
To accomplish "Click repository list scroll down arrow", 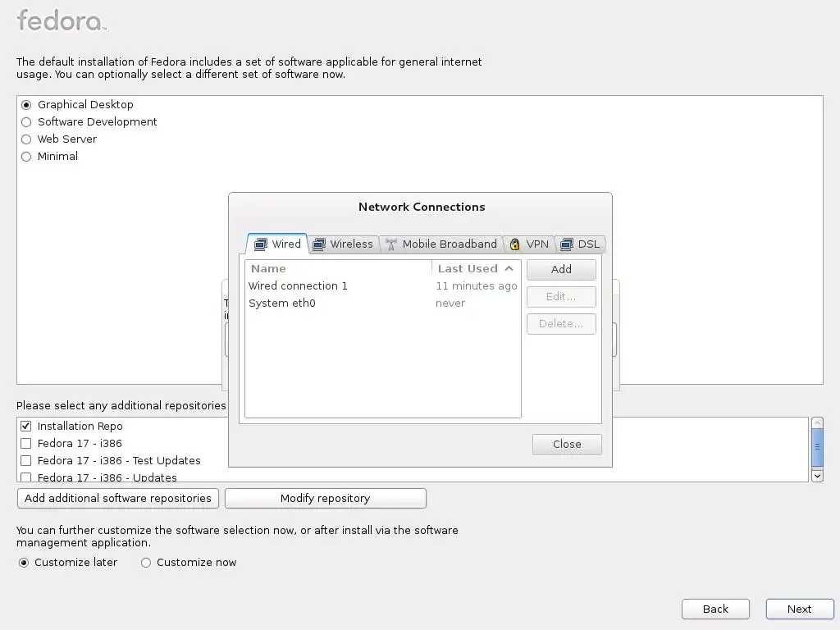I will (x=817, y=476).
